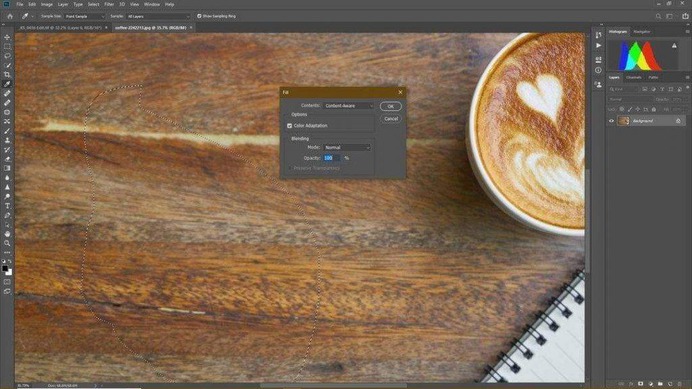Toggle Color Adaptation checkbox
Screen dimensions: 692x389
coord(290,126)
